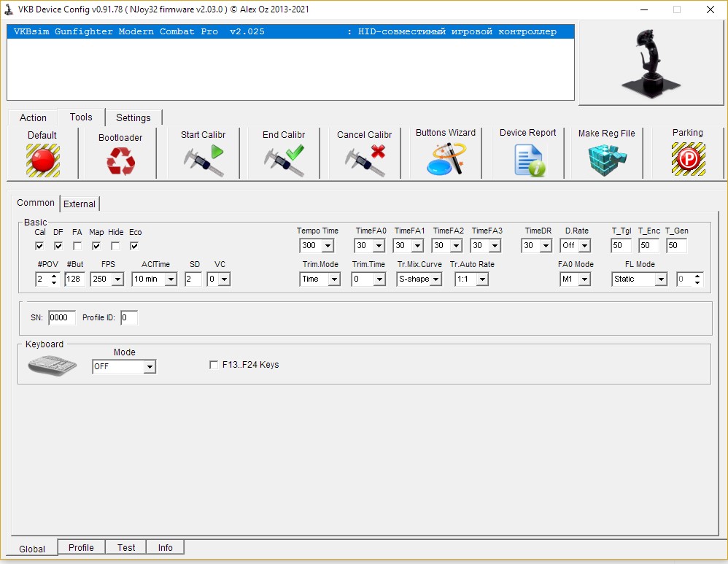728x564 pixels.
Task: Enable the F13..F24 Keys checkbox
Action: click(x=214, y=365)
